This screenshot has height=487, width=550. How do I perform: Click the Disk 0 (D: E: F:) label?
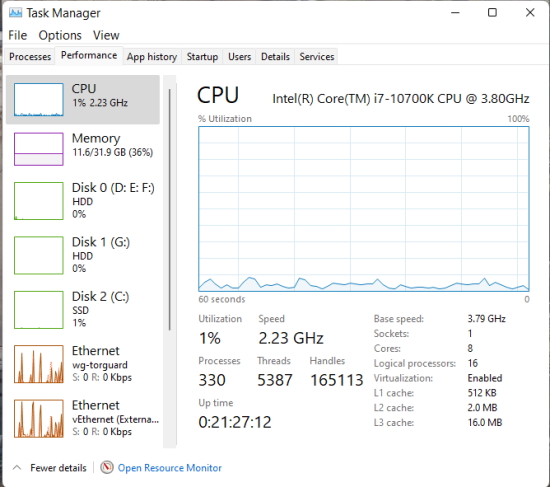tap(113, 188)
